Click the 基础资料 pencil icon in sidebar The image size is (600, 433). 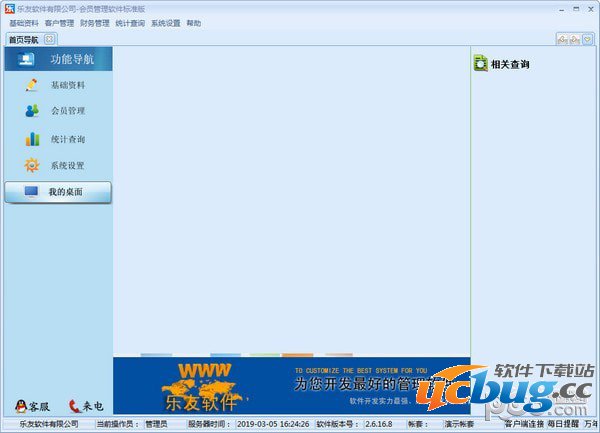(32, 85)
